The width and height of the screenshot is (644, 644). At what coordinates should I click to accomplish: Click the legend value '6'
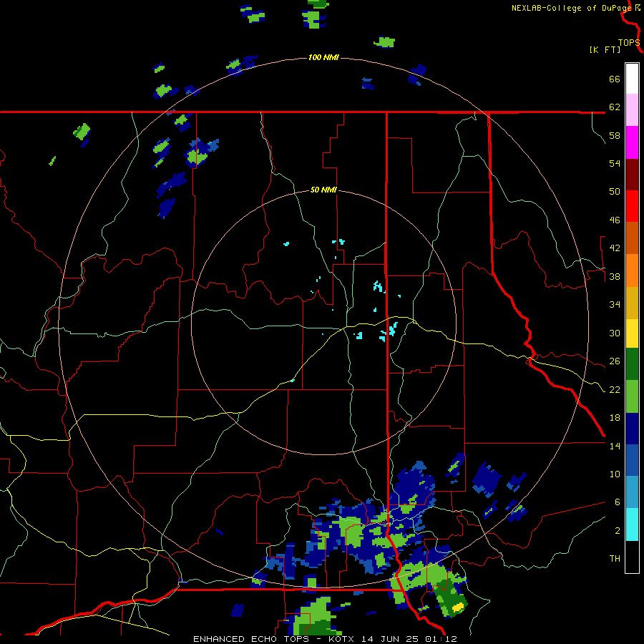point(618,502)
